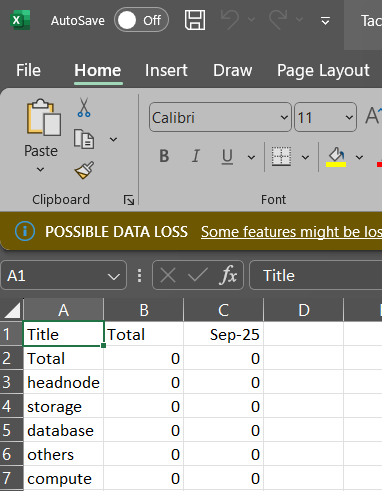Toggle Italic formatting
The image size is (382, 491).
[x=196, y=156]
